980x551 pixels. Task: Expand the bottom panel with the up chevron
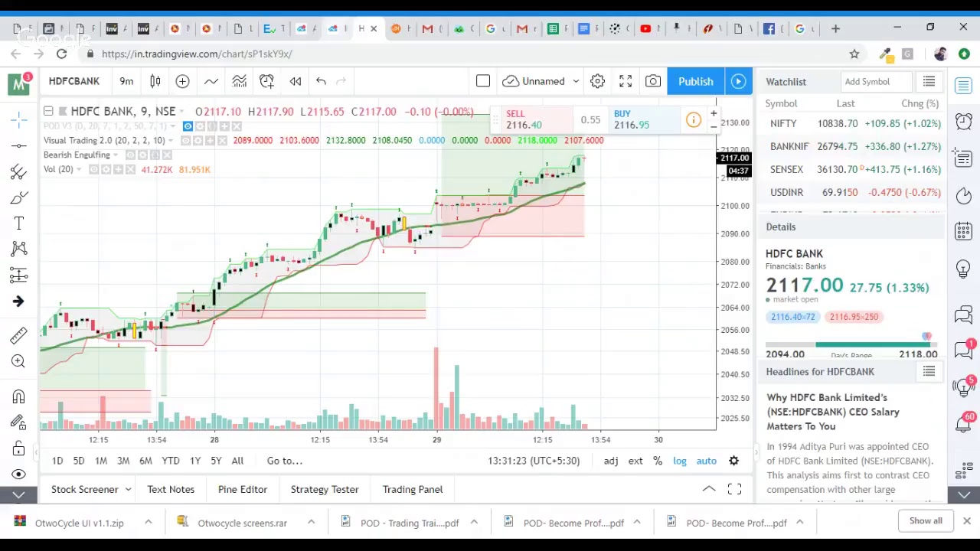coord(709,489)
